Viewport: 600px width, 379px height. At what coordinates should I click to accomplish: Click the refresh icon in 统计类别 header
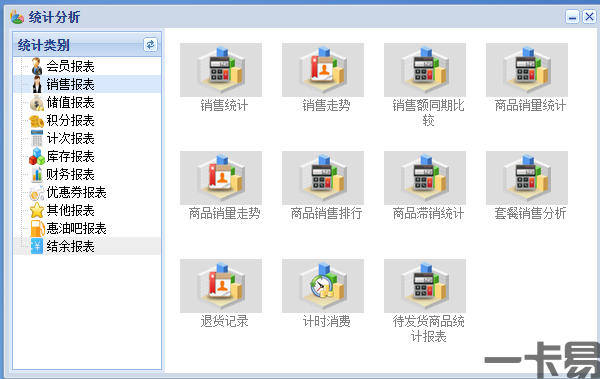[x=150, y=45]
